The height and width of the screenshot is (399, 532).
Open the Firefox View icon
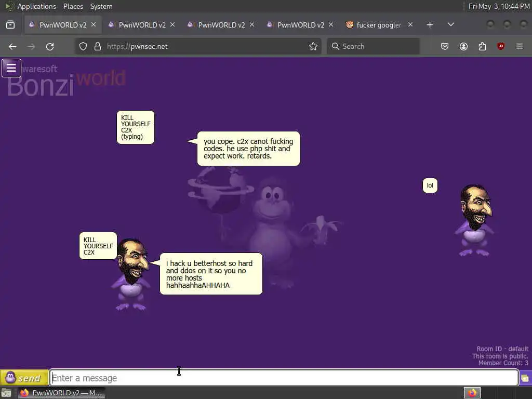[x=10, y=25]
